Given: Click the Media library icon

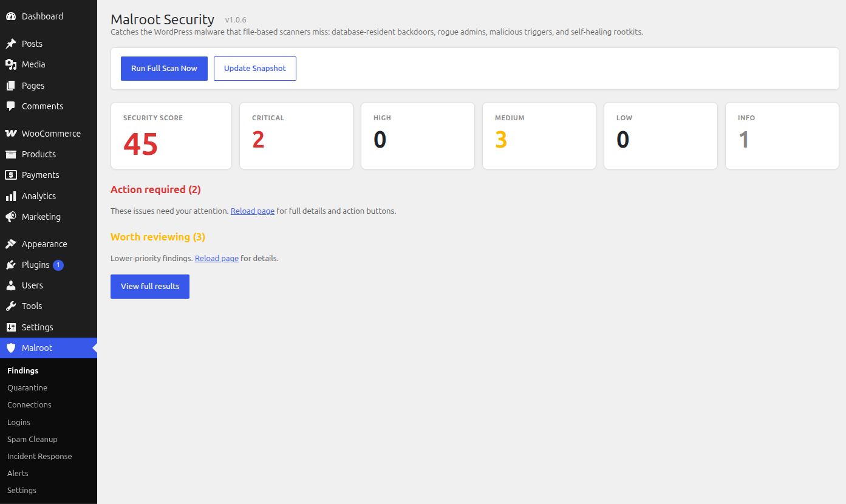Looking at the screenshot, I should (11, 64).
